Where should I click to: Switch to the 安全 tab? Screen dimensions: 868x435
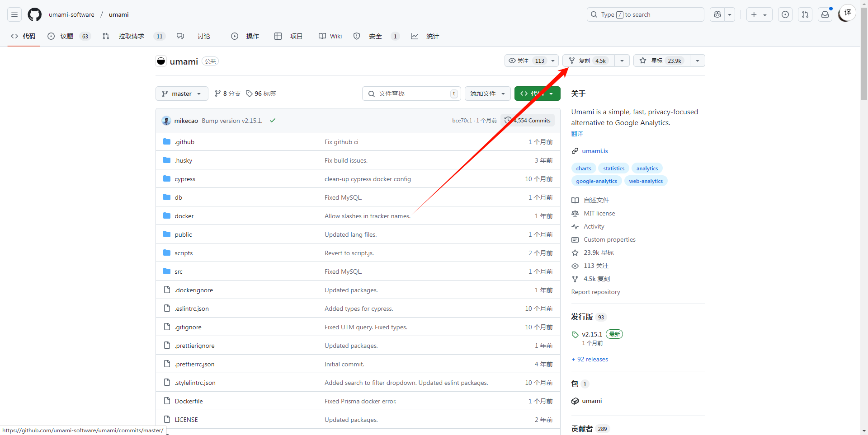click(x=376, y=36)
